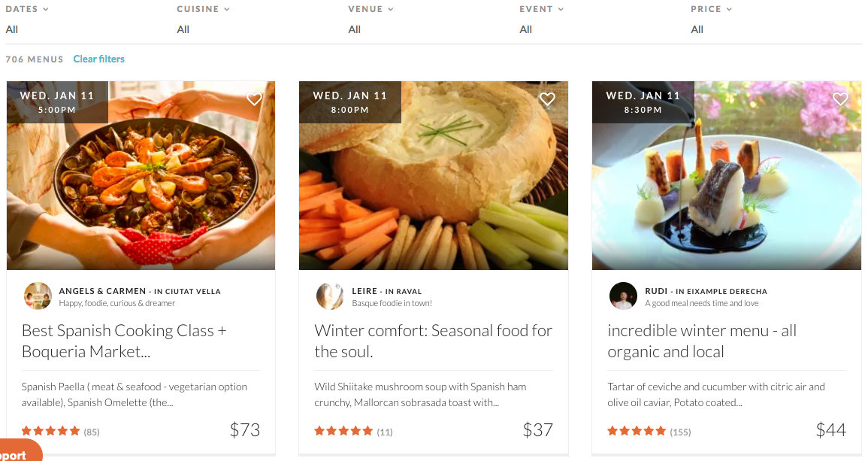Click the Clear filters link
Image resolution: width=868 pixels, height=461 pixels.
[x=98, y=59]
